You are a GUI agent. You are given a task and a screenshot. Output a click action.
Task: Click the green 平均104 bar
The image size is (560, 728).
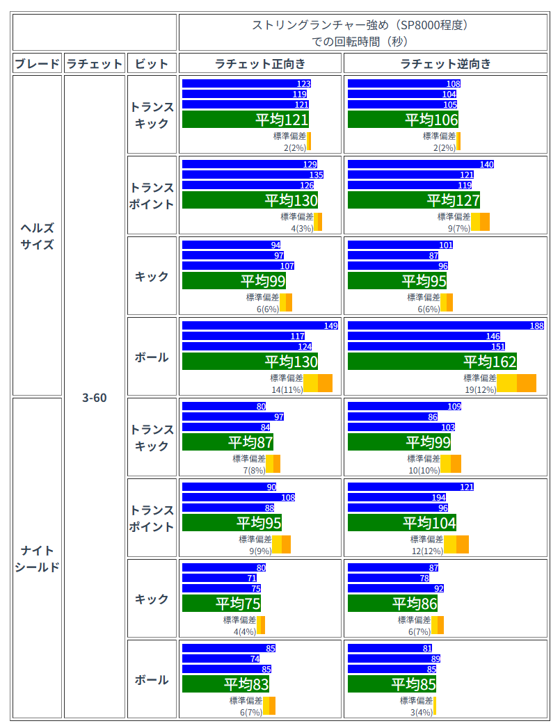(402, 523)
